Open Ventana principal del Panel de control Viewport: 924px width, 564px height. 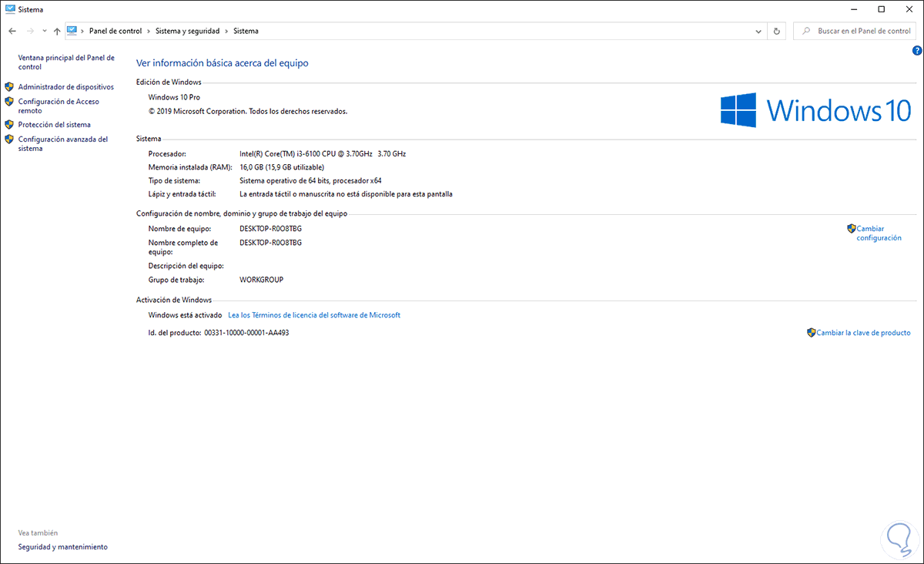66,62
